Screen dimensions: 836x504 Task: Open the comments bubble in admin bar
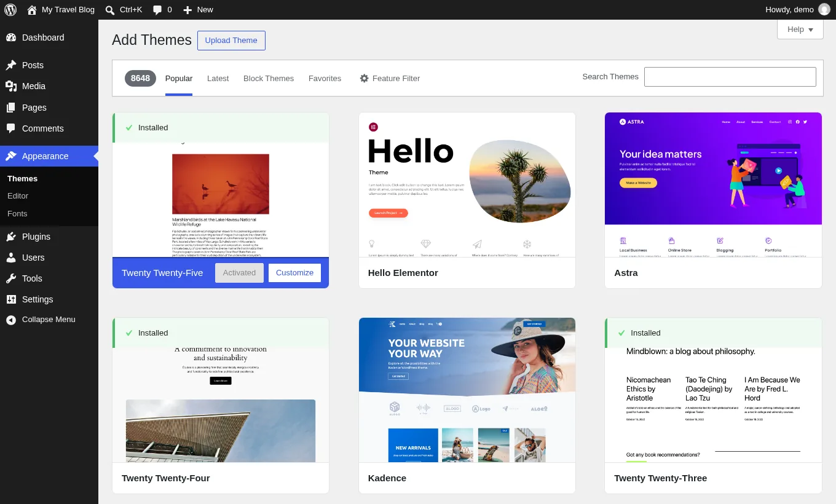coord(157,10)
